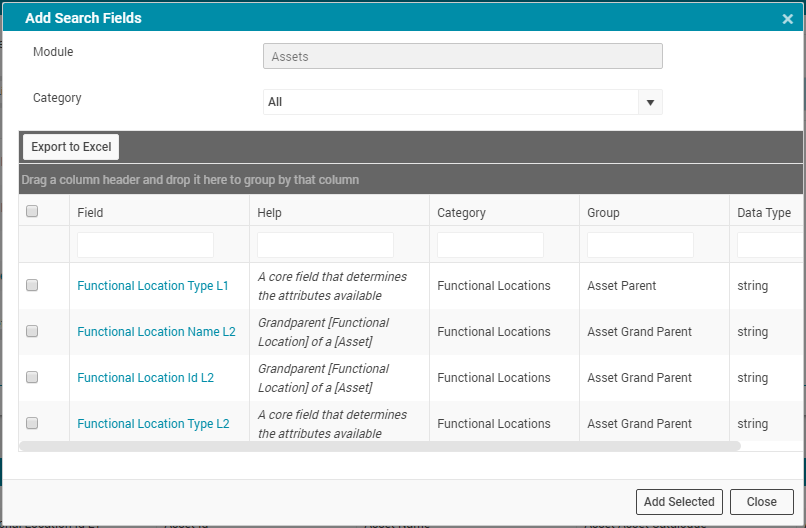The width and height of the screenshot is (806, 528).
Task: Open the Functional Location Name L2 link
Action: pyautogui.click(x=156, y=332)
